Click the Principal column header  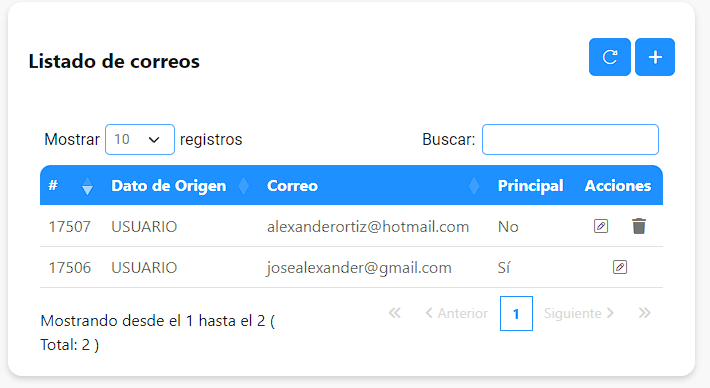530,186
